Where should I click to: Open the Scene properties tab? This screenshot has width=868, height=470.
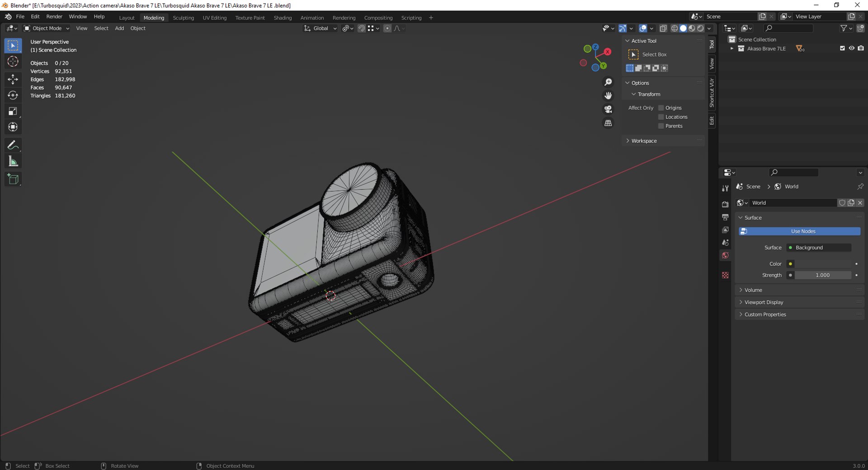(725, 243)
